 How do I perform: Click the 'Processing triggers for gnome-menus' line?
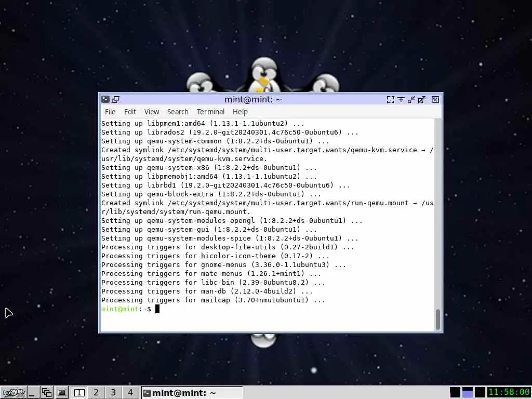click(x=223, y=264)
